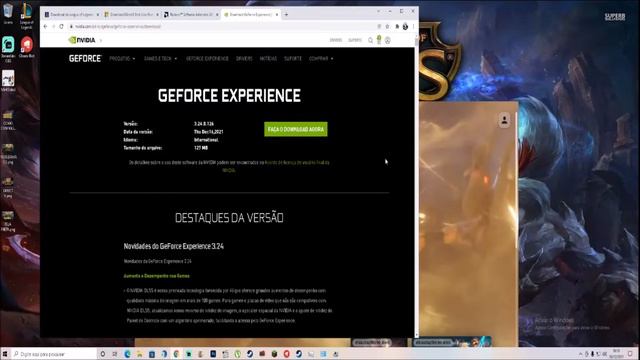Open the notification center icon
Screen dimensions: 640x360
631,354
